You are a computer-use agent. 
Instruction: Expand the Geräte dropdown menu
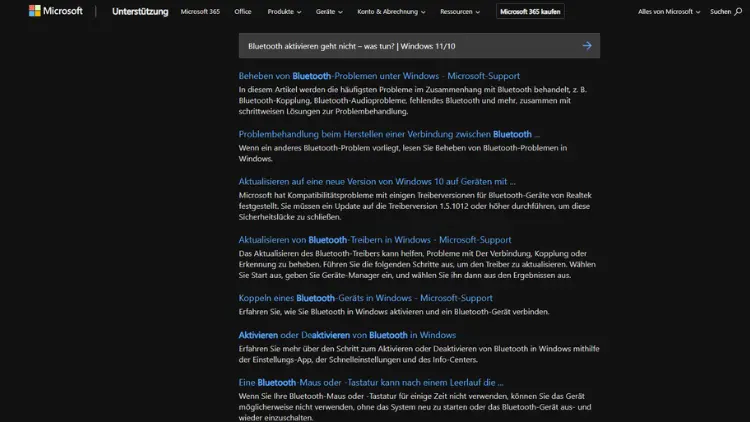[x=329, y=12]
